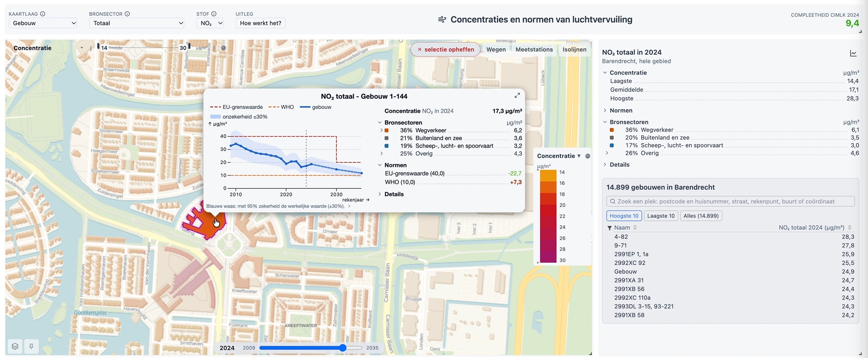Image resolution: width=868 pixels, height=358 pixels.
Task: Select the Hoogste 10 tab
Action: (624, 216)
